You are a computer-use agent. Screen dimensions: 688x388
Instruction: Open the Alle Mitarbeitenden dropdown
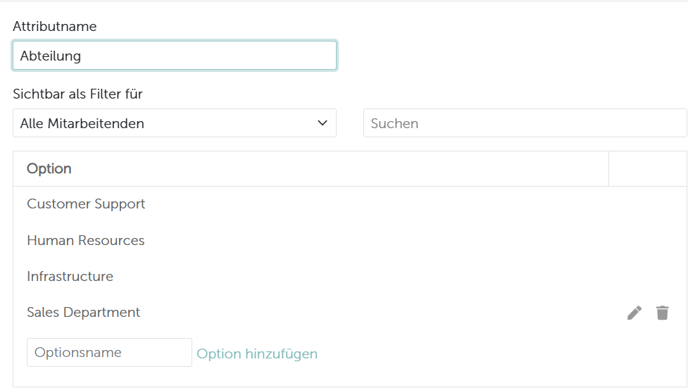[x=175, y=123]
